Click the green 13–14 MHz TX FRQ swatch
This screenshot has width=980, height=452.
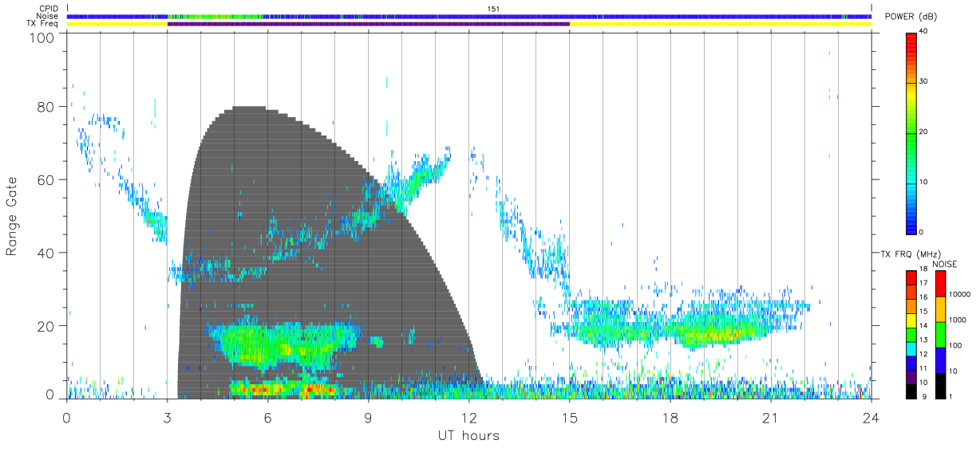point(911,335)
